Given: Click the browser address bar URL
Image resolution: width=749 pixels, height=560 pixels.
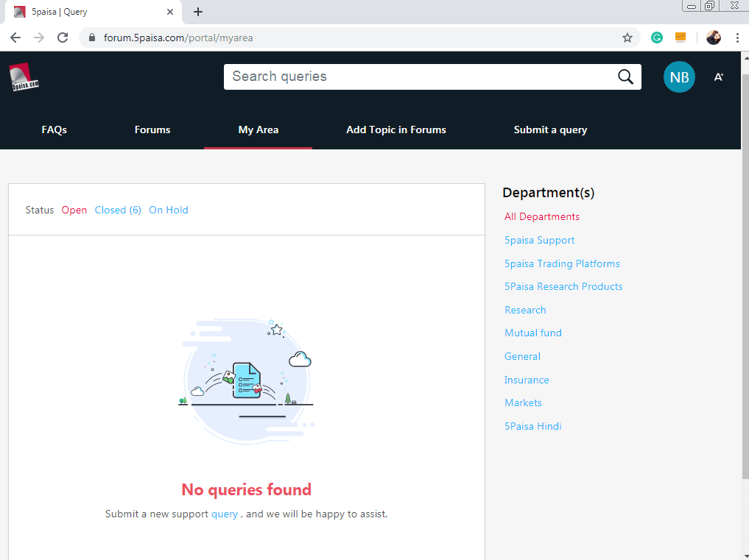Looking at the screenshot, I should tap(178, 38).
